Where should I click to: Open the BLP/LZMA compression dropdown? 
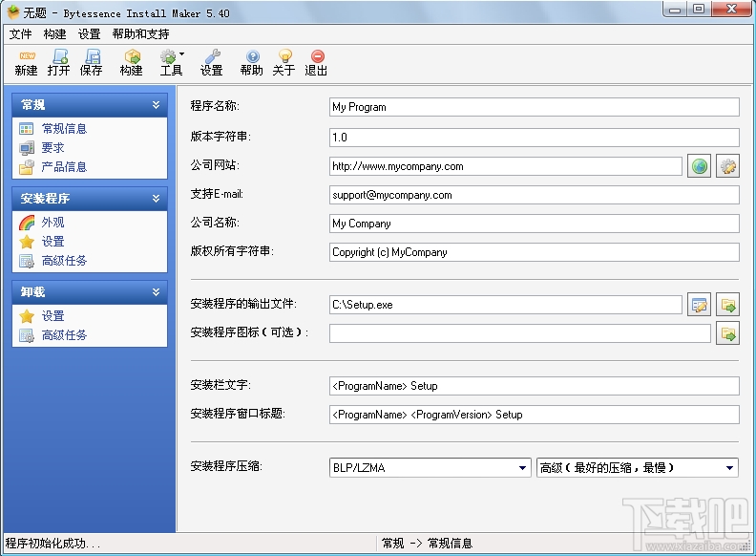point(430,468)
